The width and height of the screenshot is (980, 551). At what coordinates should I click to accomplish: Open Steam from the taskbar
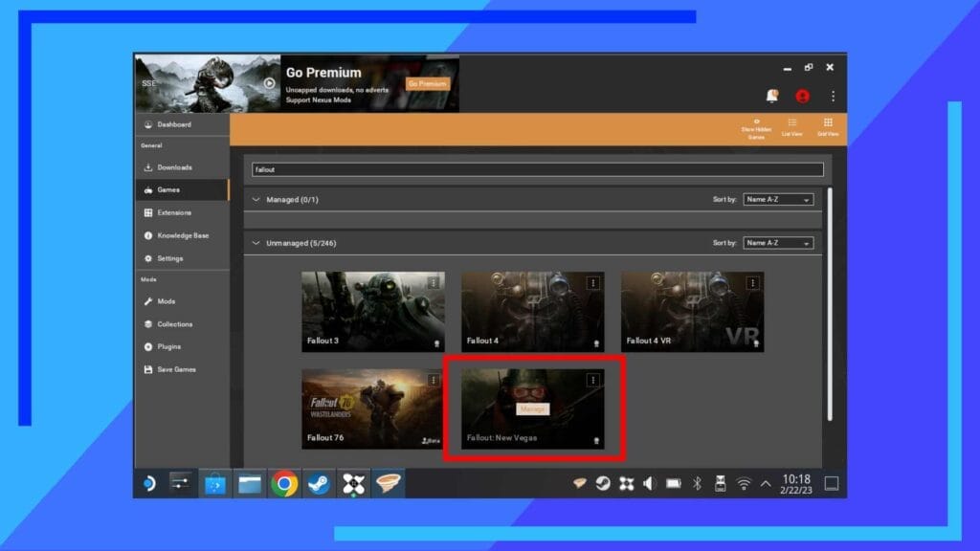pyautogui.click(x=319, y=483)
